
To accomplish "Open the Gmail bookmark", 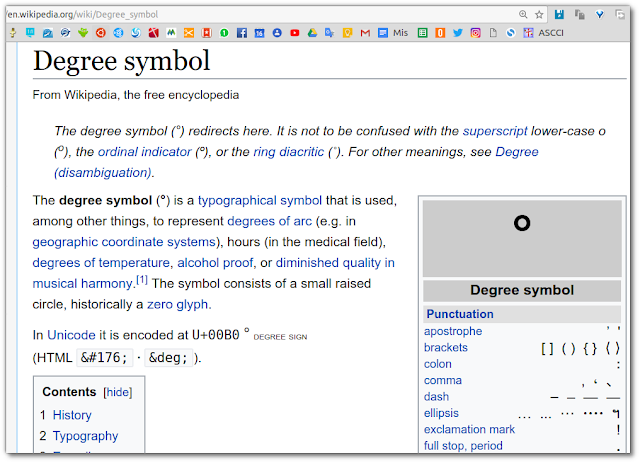I will (x=365, y=33).
